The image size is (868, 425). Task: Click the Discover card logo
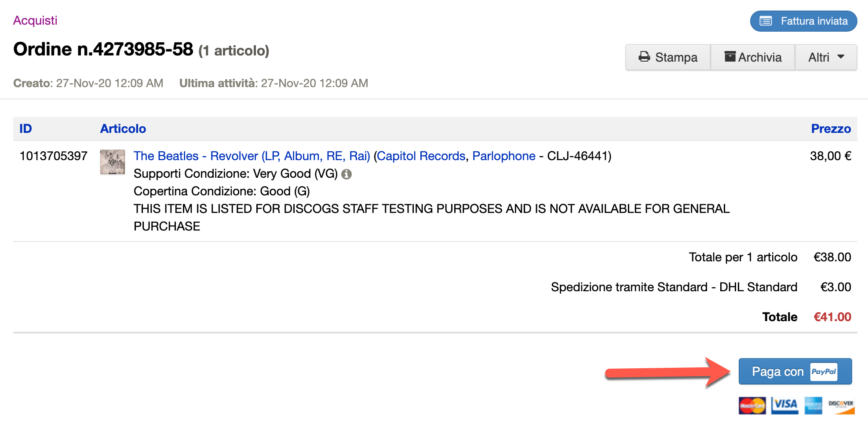tap(841, 405)
